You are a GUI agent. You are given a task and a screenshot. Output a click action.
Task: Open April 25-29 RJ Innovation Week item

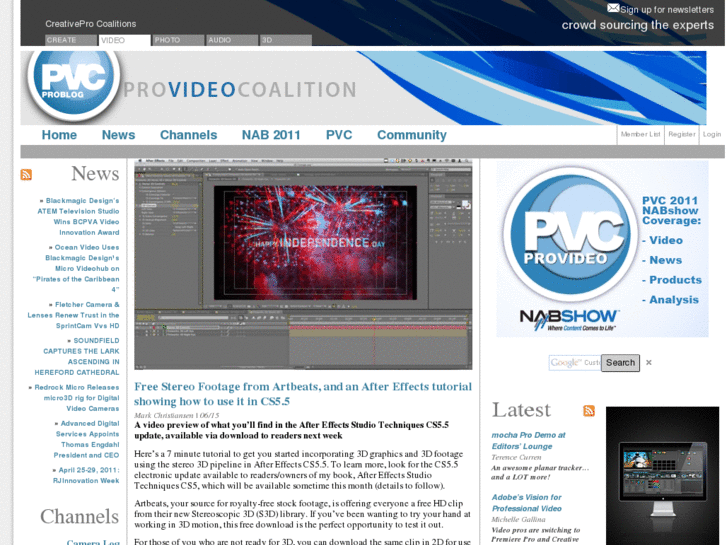tap(86, 475)
